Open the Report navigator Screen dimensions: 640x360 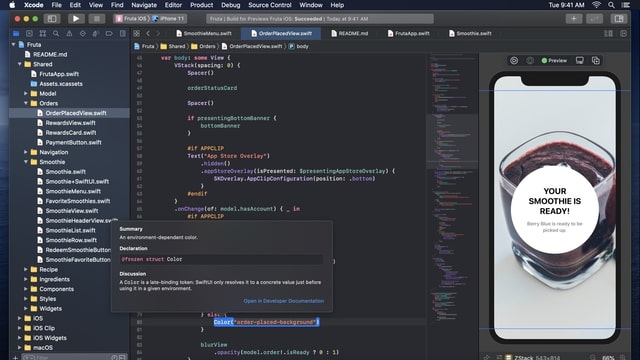point(122,33)
